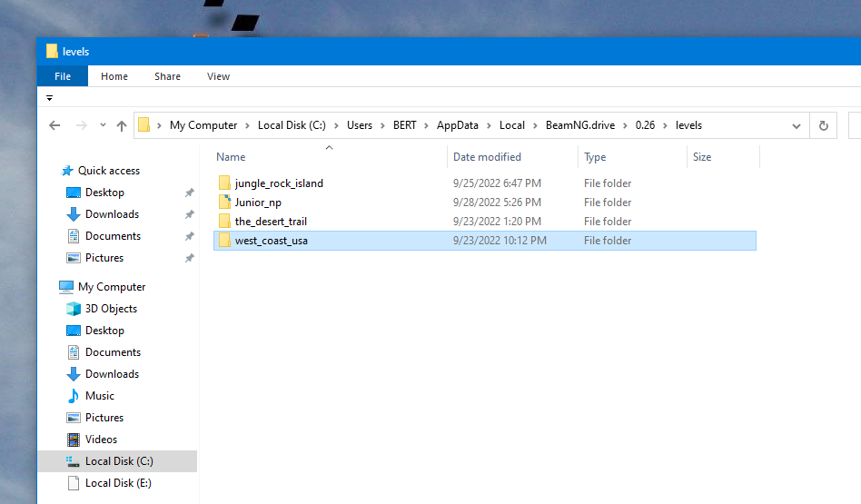The width and height of the screenshot is (861, 504).
Task: Click the Music note icon
Action: [73, 396]
